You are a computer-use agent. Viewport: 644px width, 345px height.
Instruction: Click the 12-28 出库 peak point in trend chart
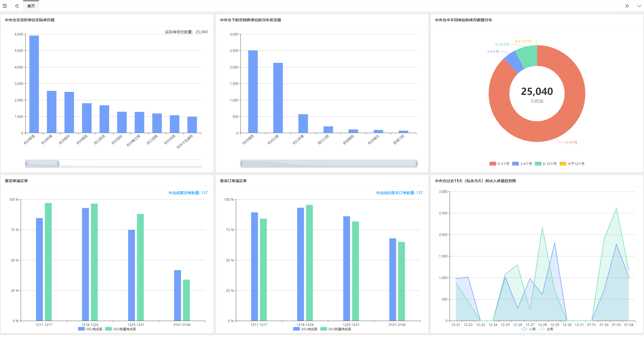[542, 227]
